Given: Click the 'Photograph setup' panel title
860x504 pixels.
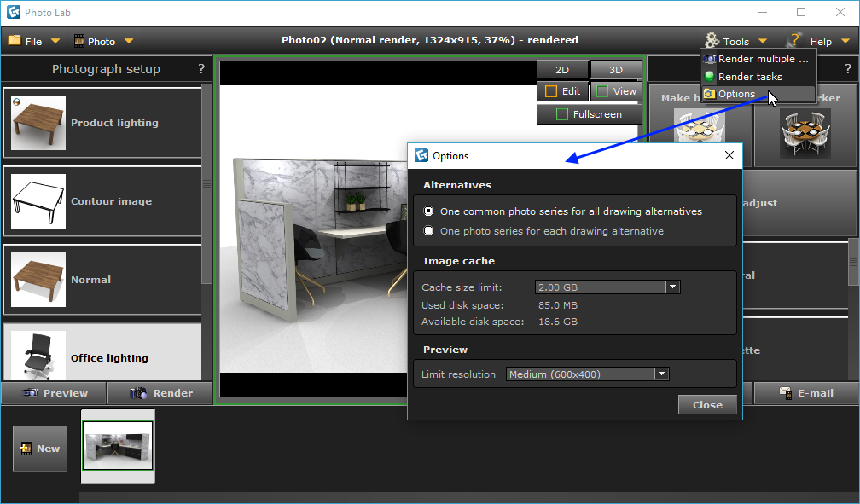Looking at the screenshot, I should pos(106,68).
